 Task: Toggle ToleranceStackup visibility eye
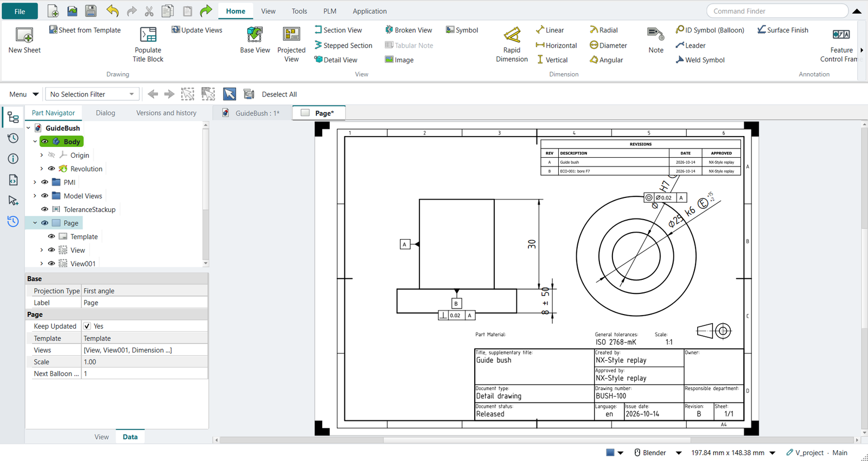coord(45,209)
